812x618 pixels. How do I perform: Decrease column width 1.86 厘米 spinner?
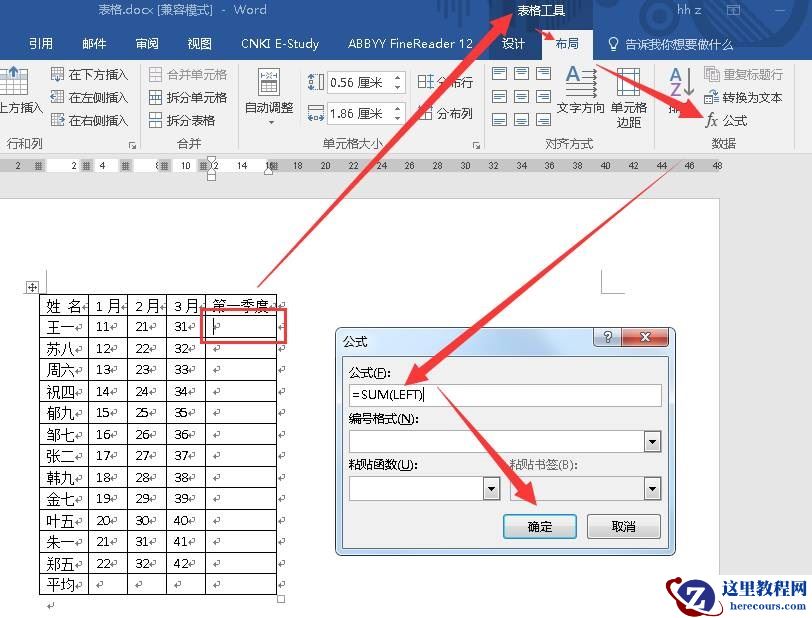pyautogui.click(x=398, y=118)
